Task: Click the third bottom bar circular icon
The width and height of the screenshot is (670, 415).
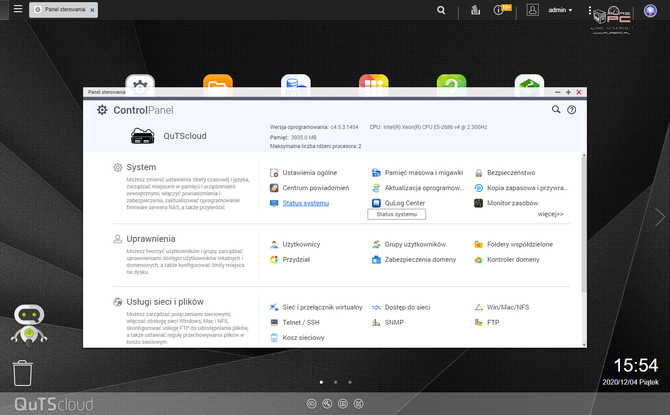Action: click(x=343, y=403)
